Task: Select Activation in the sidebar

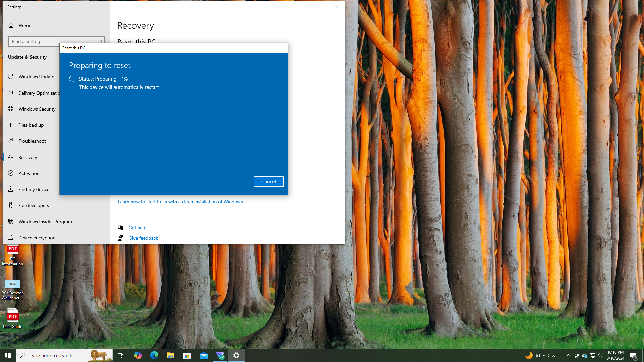Action: click(x=29, y=173)
